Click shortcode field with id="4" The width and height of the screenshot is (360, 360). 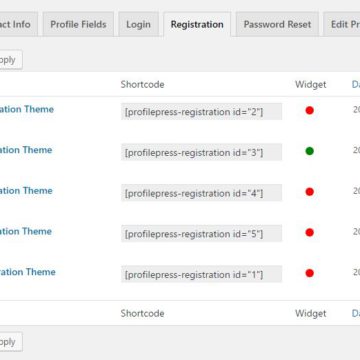(x=201, y=193)
